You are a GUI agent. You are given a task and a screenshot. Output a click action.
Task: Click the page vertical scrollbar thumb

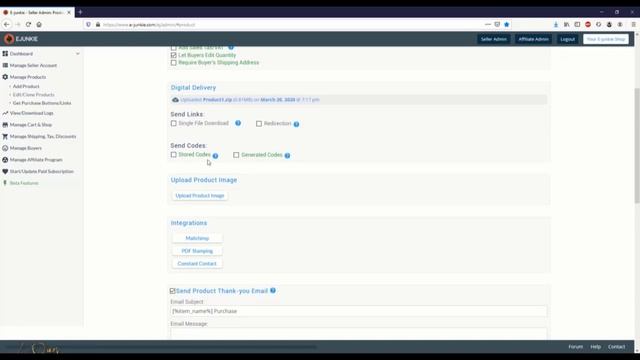coord(637,145)
